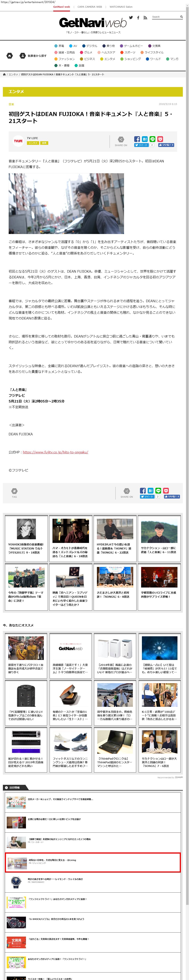Share via LINE in lower share bar
Image resolution: width=189 pixels, height=980 pixels.
(x=158, y=490)
